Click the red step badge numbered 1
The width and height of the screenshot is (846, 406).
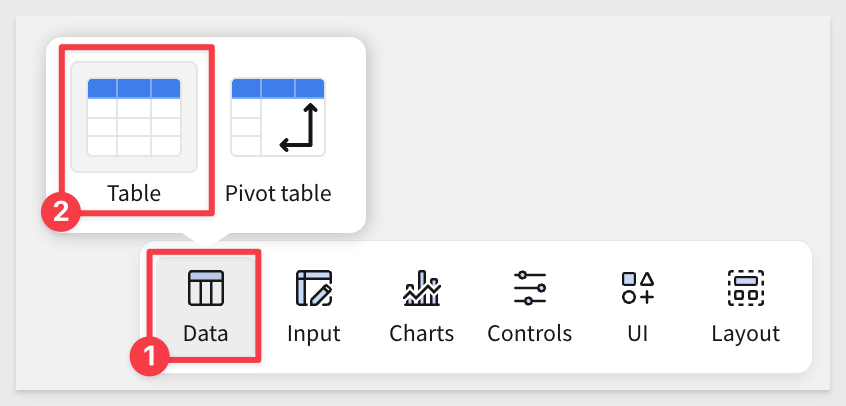(151, 355)
